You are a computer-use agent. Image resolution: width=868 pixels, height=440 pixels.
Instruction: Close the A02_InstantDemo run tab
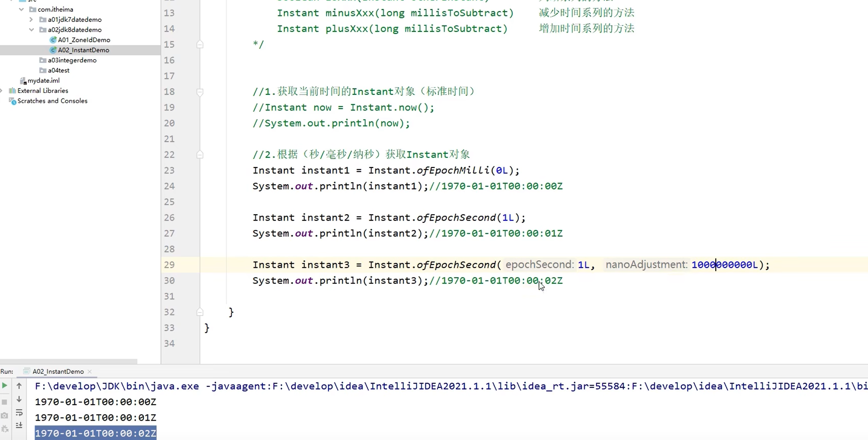tap(89, 372)
